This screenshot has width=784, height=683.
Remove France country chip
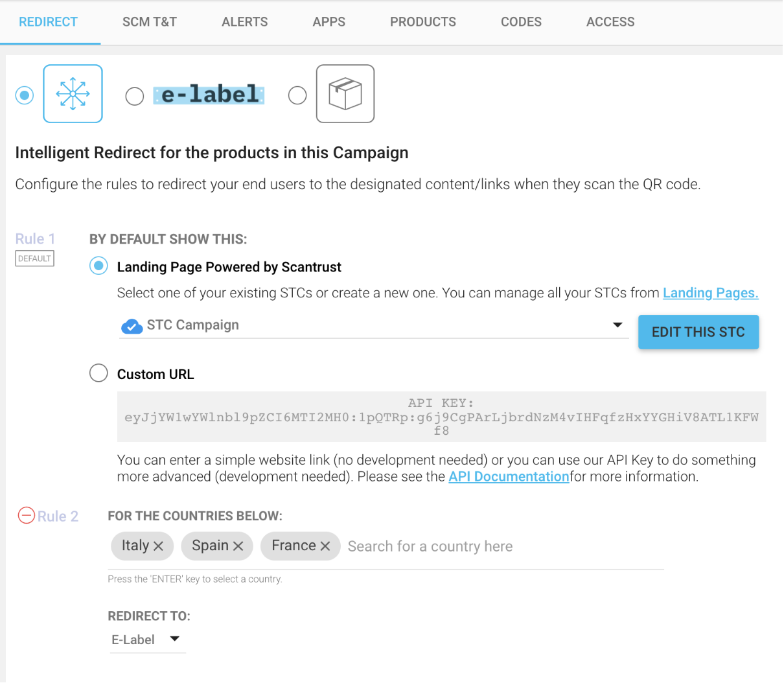click(x=325, y=546)
